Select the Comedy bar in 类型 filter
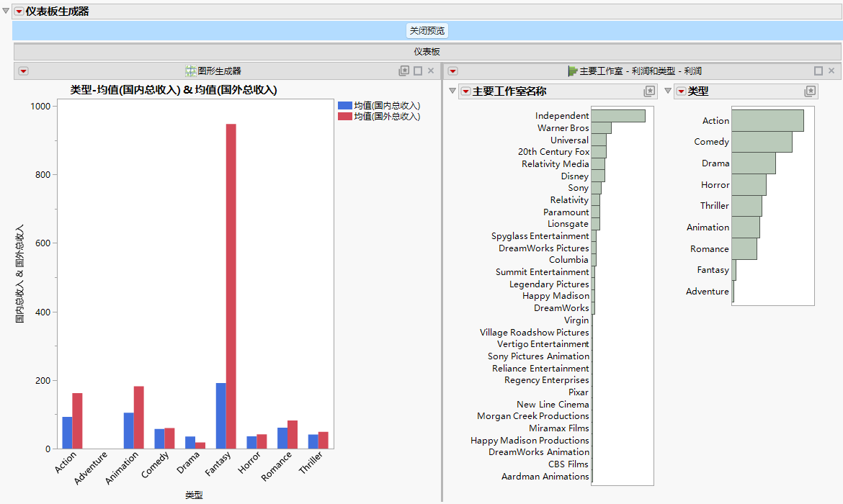 762,142
